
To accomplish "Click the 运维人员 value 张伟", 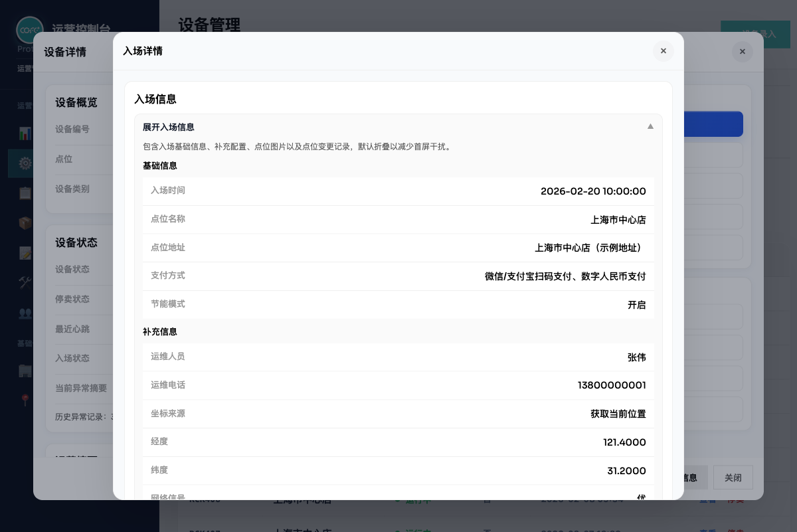I will tap(637, 357).
